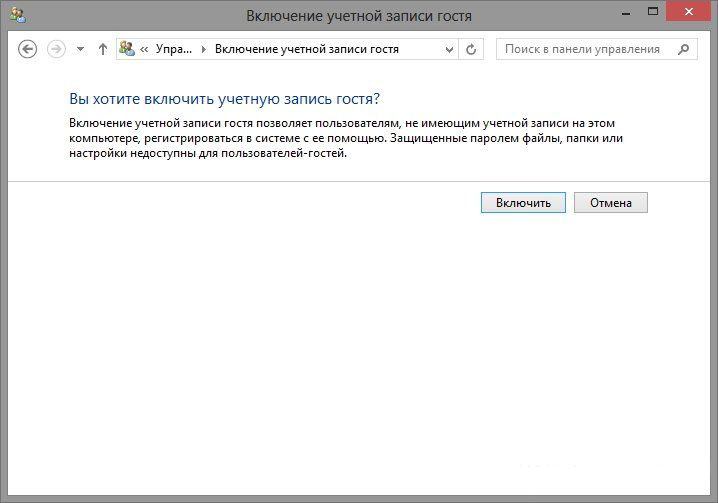Refresh the page with the refresh icon
The height and width of the screenshot is (503, 718).
pos(472,49)
